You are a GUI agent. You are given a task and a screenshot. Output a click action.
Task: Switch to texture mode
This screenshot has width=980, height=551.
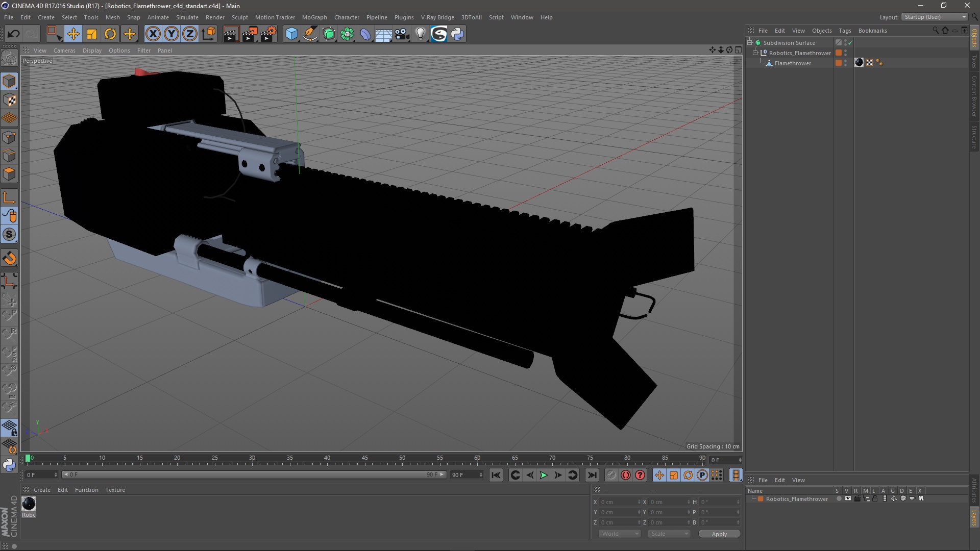click(x=9, y=100)
